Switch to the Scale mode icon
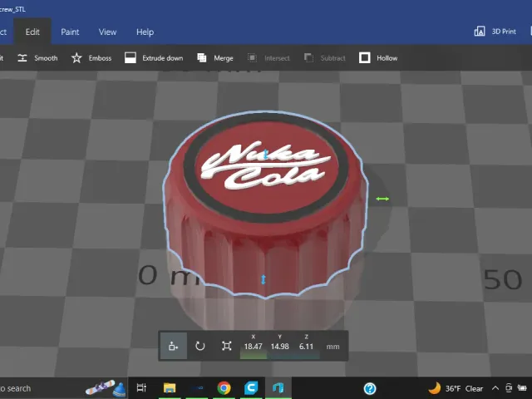532x399 pixels. tap(226, 346)
